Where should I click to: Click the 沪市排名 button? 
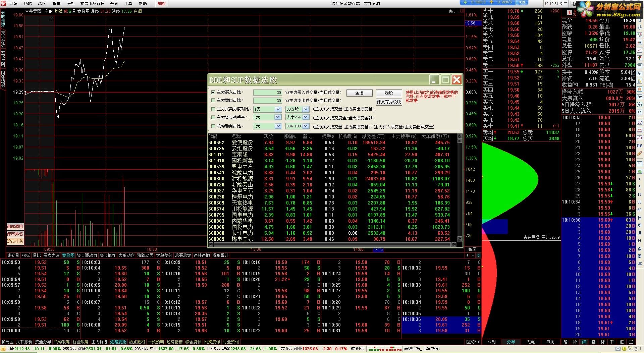(15, 241)
